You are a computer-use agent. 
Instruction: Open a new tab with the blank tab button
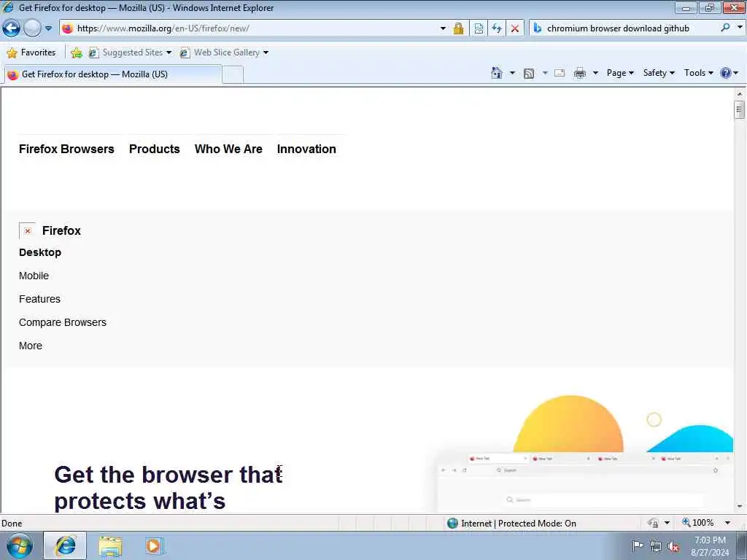coord(233,75)
